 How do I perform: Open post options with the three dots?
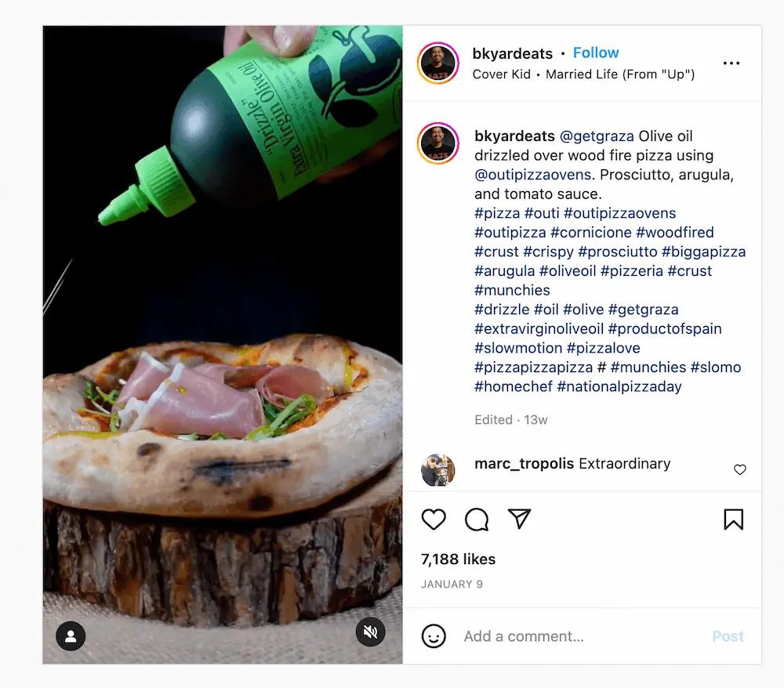(x=731, y=63)
